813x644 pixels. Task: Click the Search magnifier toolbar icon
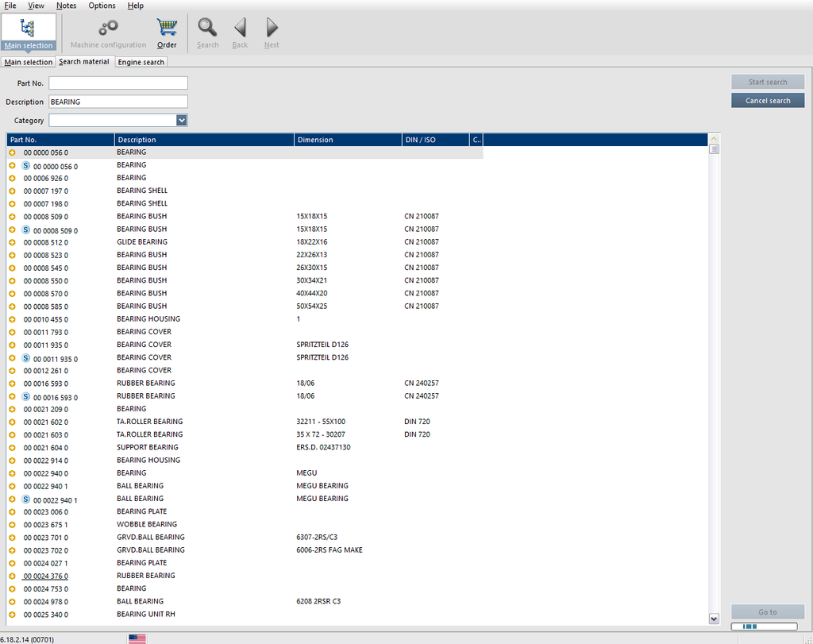coord(207,27)
